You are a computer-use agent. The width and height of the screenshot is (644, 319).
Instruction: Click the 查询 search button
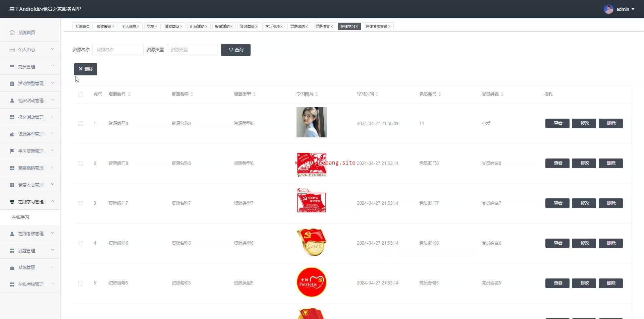(236, 50)
